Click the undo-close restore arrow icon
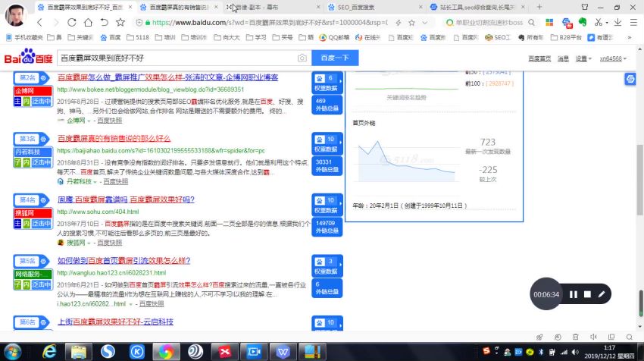Image resolution: width=644 pixels, height=361 pixels. click(105, 23)
